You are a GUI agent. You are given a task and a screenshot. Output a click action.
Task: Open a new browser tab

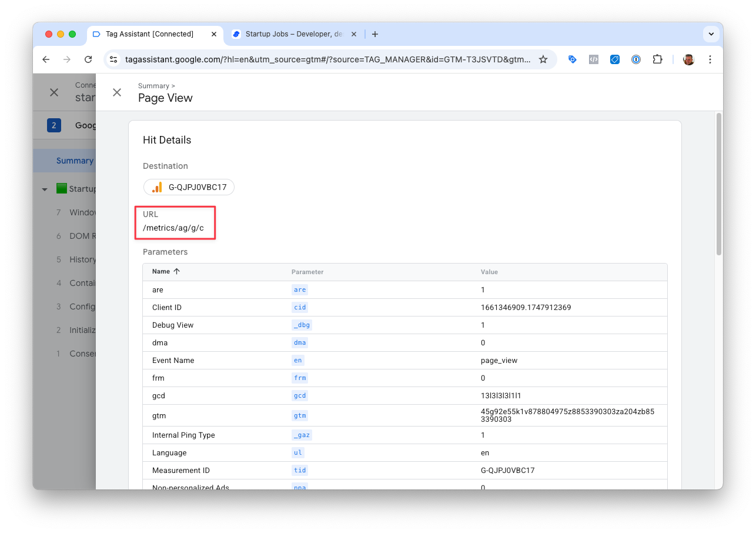tap(375, 34)
